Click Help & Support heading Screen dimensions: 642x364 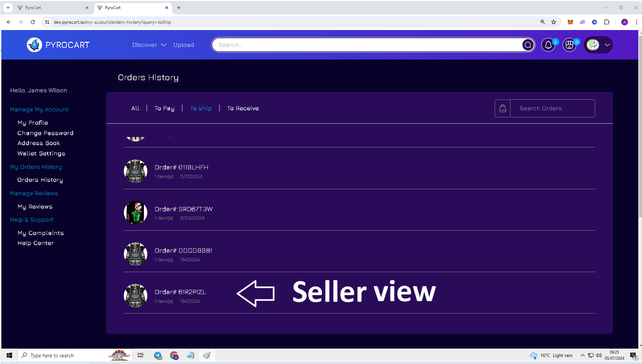pos(32,220)
